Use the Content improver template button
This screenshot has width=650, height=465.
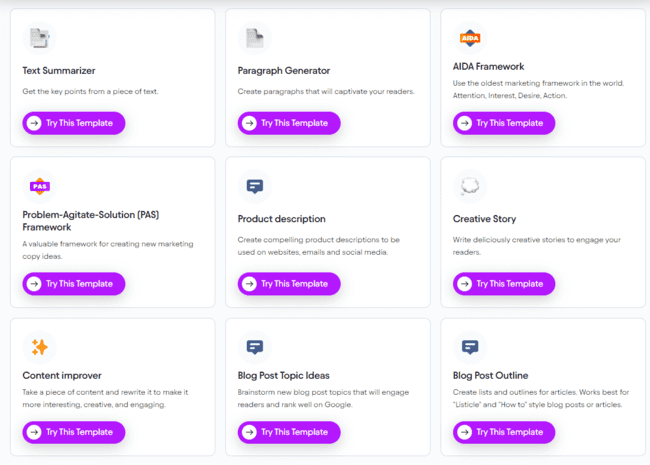(74, 432)
